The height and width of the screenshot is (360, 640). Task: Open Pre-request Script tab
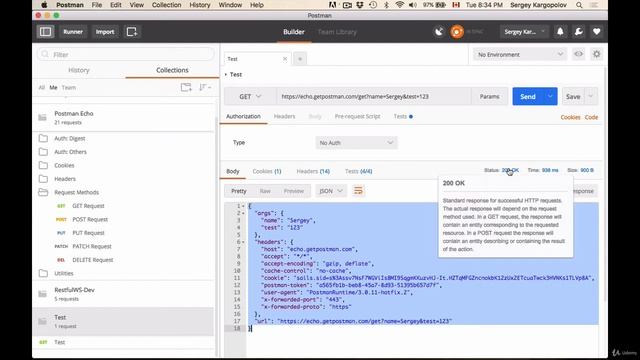(358, 116)
